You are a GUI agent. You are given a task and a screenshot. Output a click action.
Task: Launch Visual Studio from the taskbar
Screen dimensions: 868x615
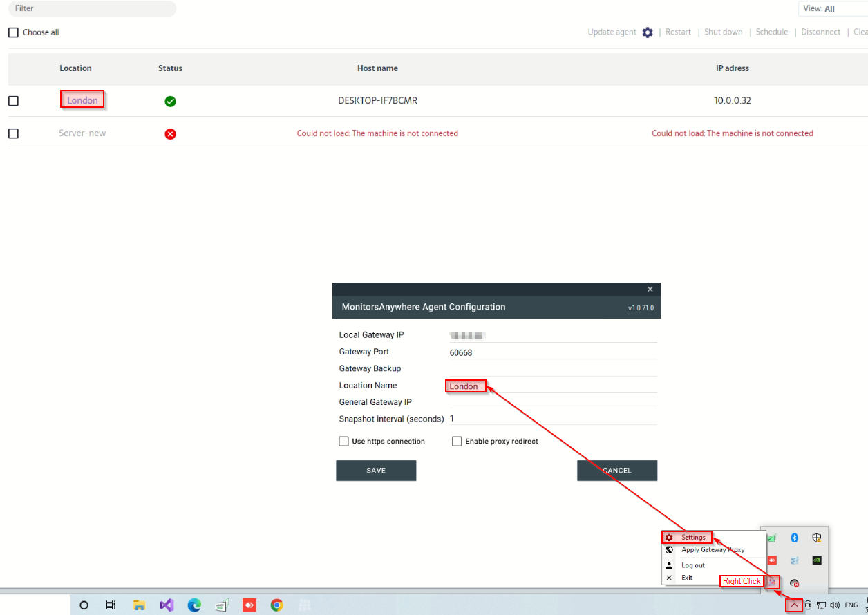(167, 605)
